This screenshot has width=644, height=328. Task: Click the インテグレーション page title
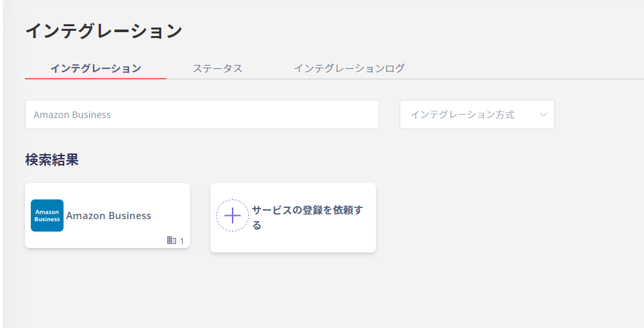tap(104, 31)
